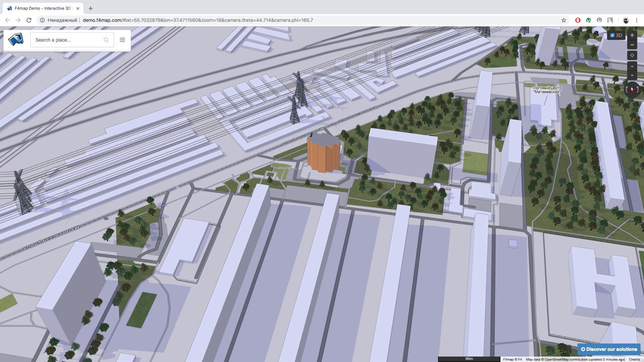Click the Торговый центр Матвеевский label
Screen dimensions: 644x362
tap(546, 89)
